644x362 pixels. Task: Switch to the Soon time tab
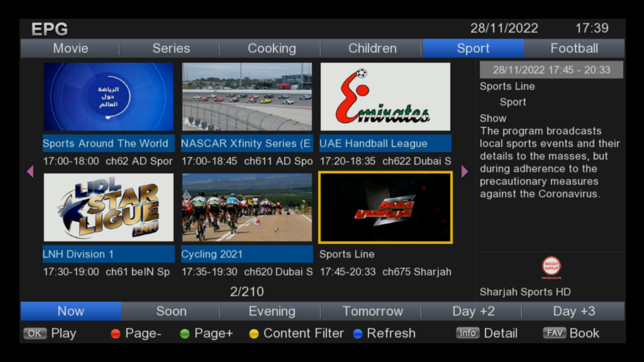[171, 311]
